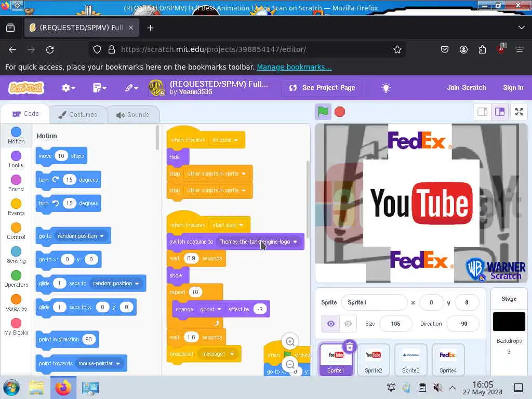
Task: Save page to Pocket icon
Action: coord(445,49)
